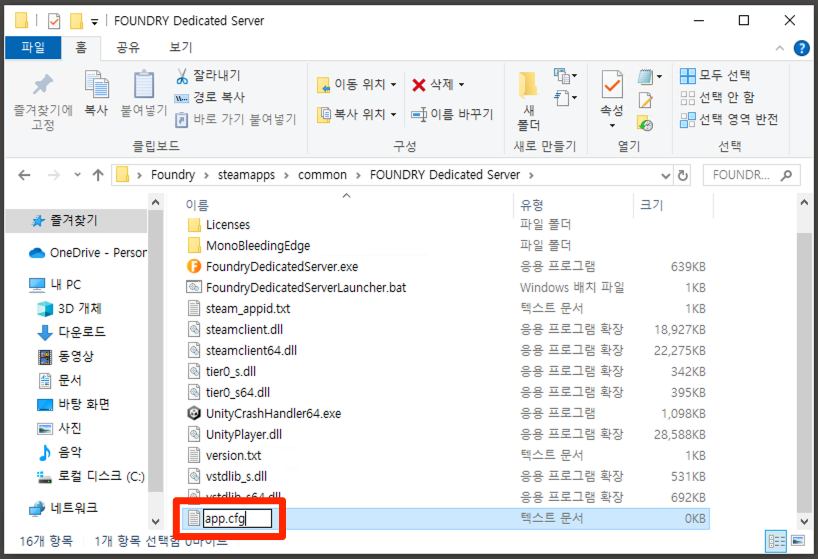Click Foundry in the address bar path
Image resolution: width=818 pixels, height=559 pixels.
[173, 175]
